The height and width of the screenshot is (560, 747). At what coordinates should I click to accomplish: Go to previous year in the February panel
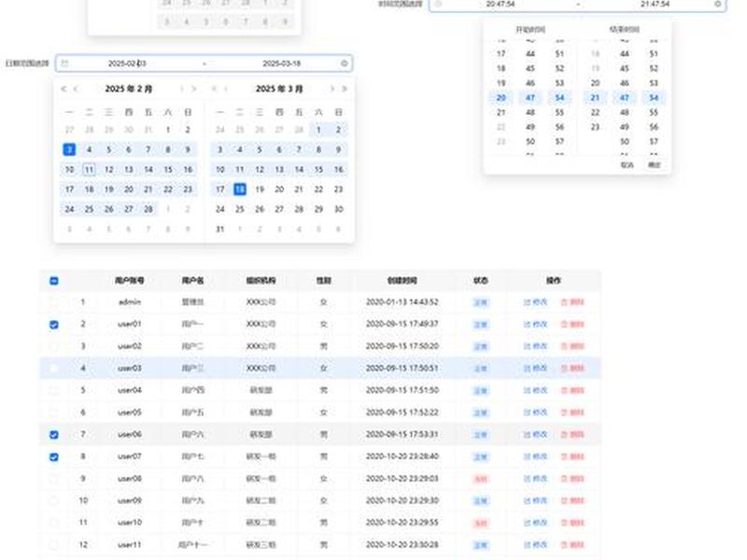point(63,89)
